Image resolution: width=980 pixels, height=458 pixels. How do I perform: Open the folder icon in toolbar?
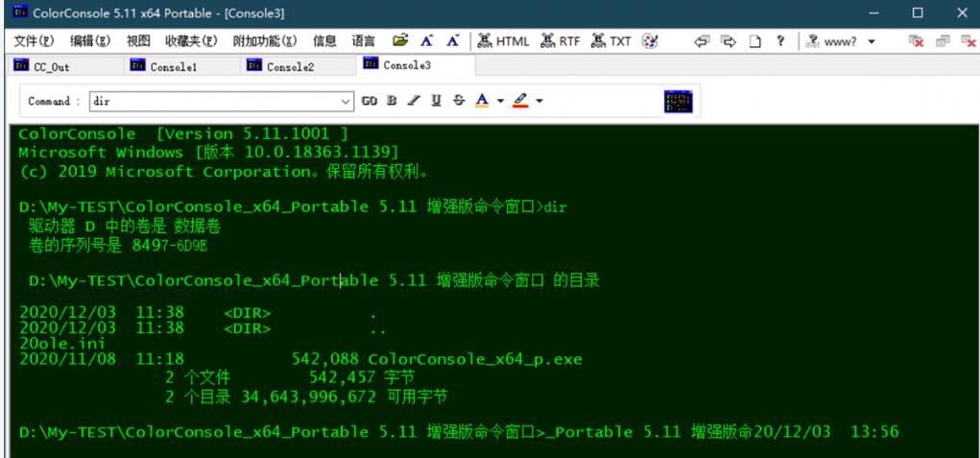point(400,41)
